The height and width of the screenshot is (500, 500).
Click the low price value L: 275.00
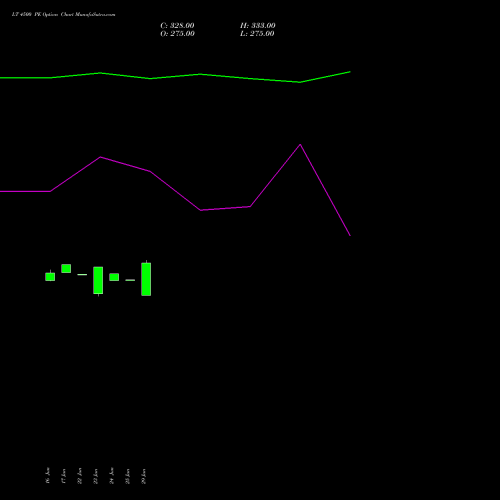click(x=257, y=34)
